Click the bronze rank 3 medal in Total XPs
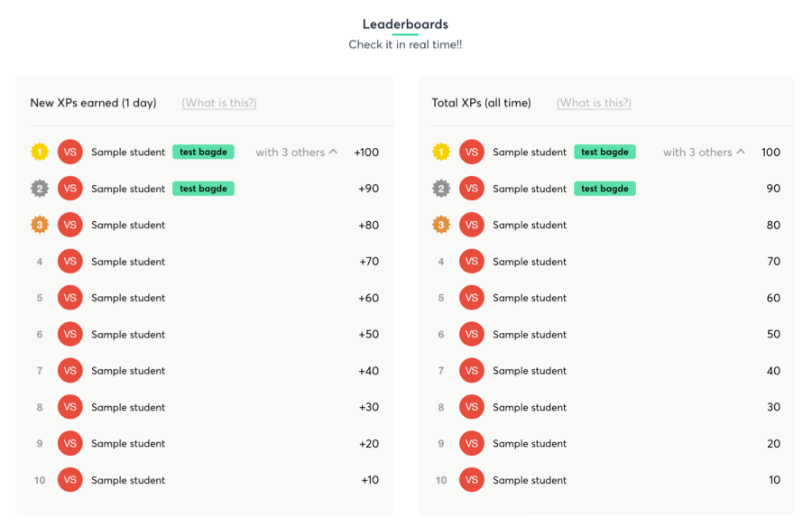The image size is (812, 527). point(441,225)
